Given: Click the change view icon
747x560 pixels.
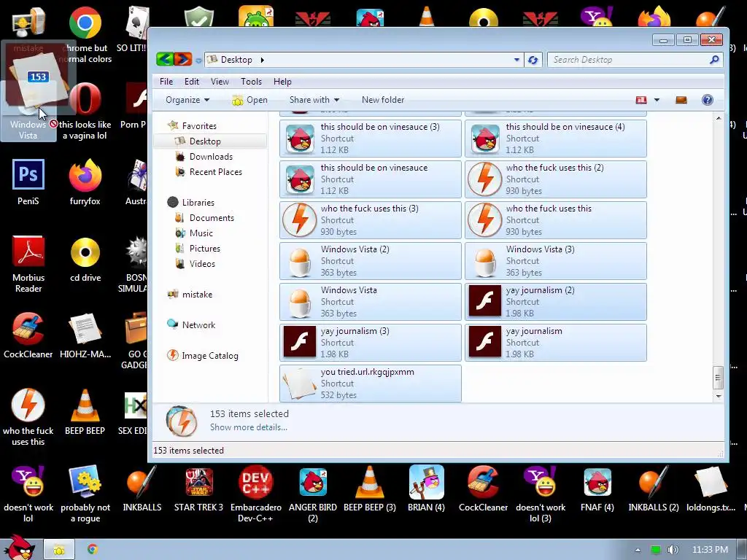Looking at the screenshot, I should 640,99.
